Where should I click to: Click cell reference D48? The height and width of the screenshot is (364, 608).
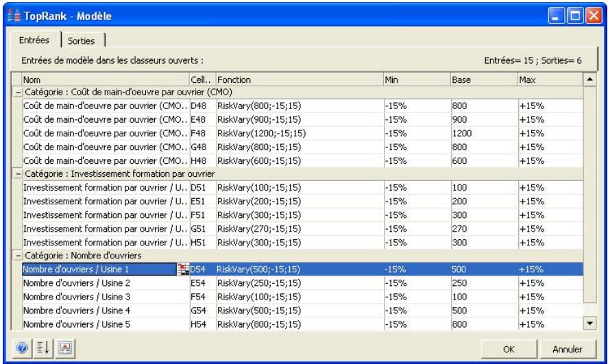click(x=199, y=106)
